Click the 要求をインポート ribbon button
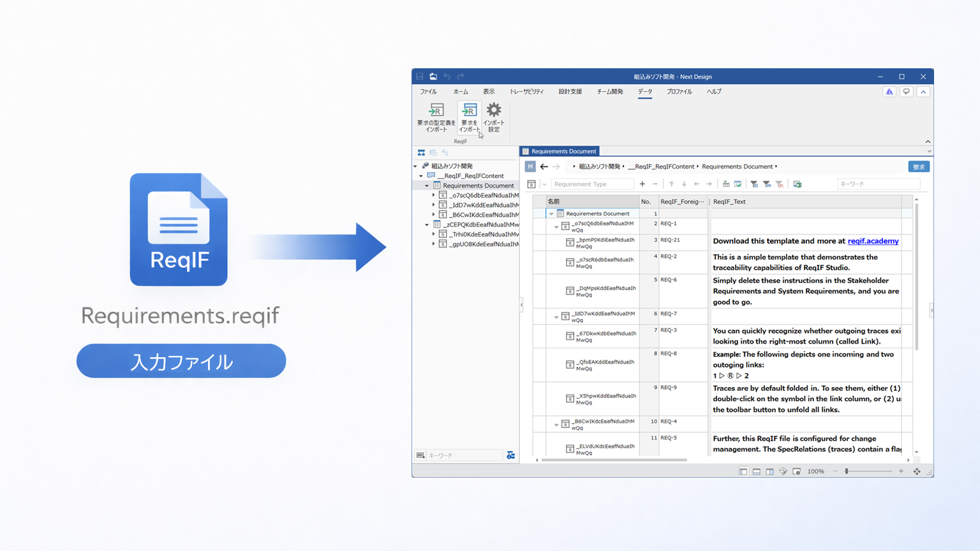Image resolution: width=980 pixels, height=551 pixels. pyautogui.click(x=469, y=111)
